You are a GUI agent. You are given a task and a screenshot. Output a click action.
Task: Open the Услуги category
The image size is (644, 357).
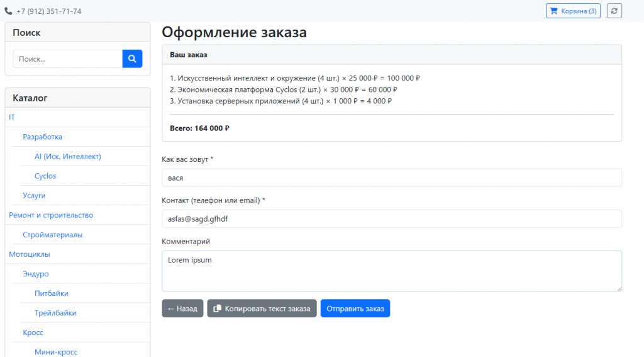[34, 195]
